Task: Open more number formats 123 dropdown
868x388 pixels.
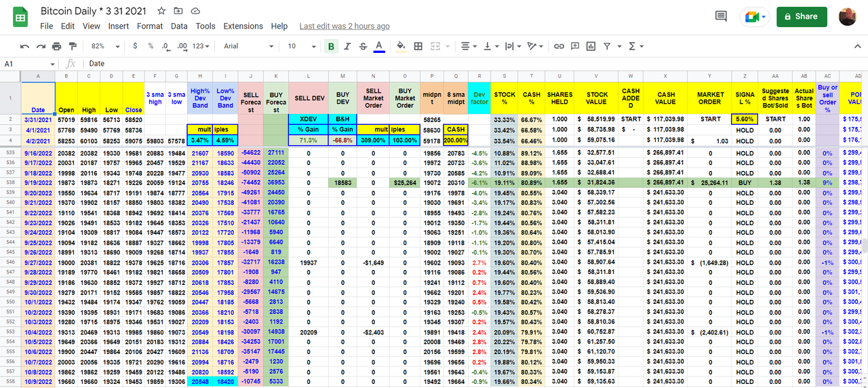Action: 201,46
